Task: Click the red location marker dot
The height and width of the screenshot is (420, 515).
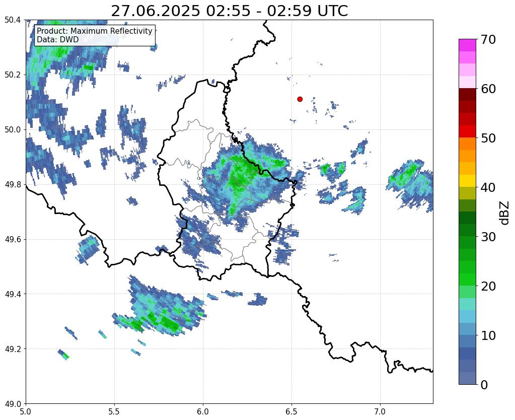Action: point(300,99)
